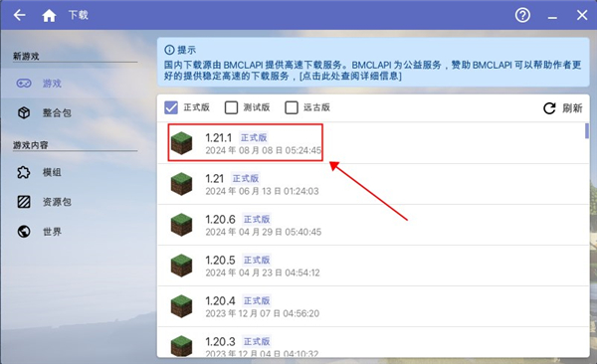Click date 2024 年 04 月 23 日 04:54:12
This screenshot has width=597, height=364.
click(263, 273)
